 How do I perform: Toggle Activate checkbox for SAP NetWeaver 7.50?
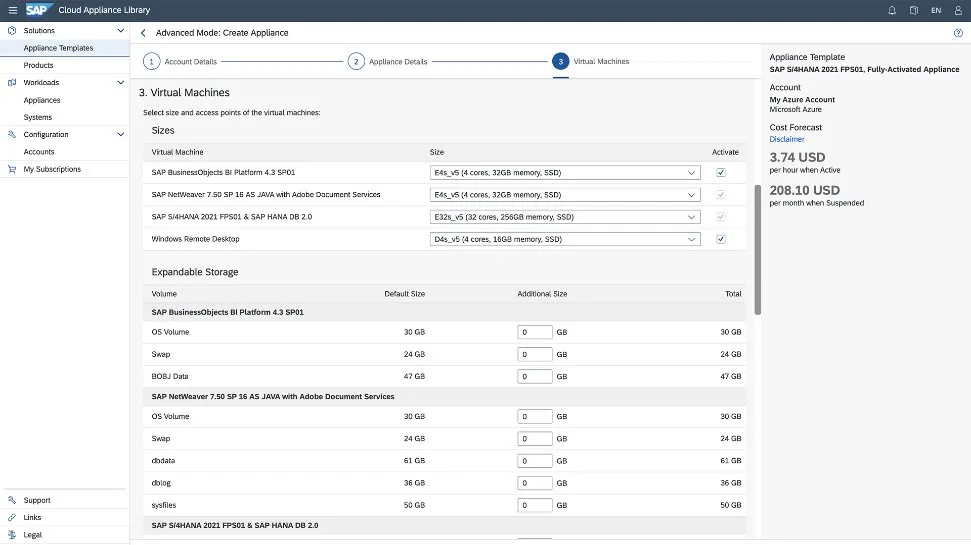pyautogui.click(x=720, y=194)
